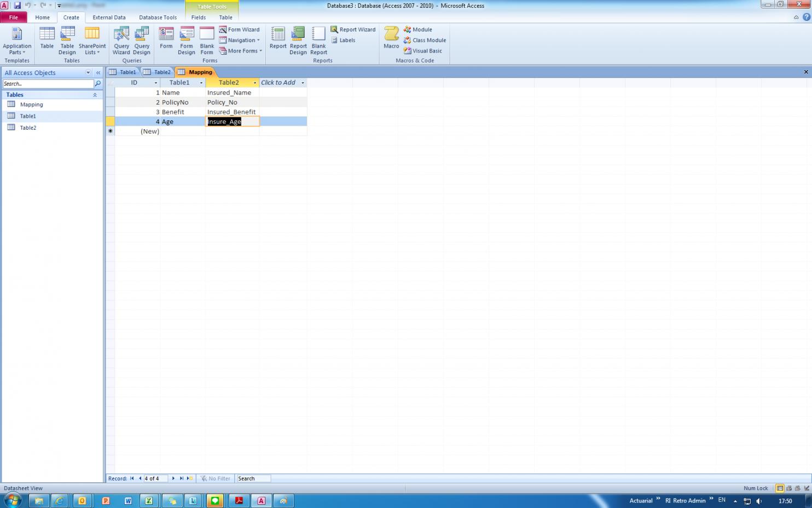This screenshot has height=508, width=812.
Task: Switch to the External Data tab
Action: point(109,18)
